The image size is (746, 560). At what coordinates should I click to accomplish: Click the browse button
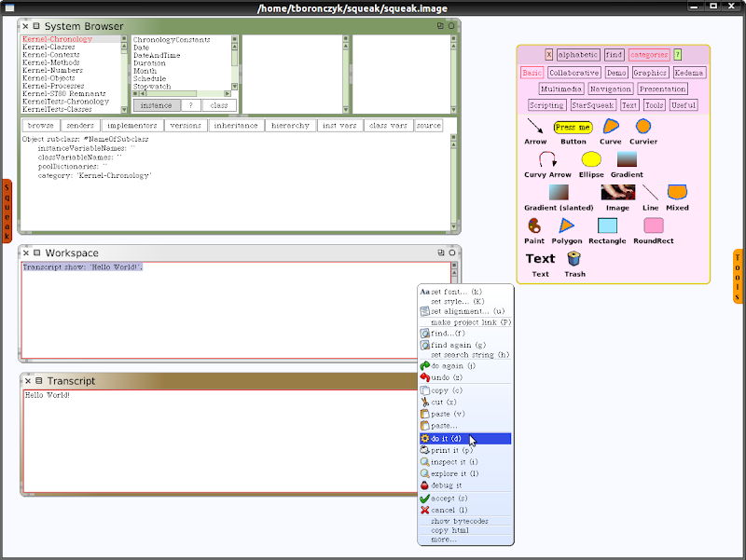(40, 126)
